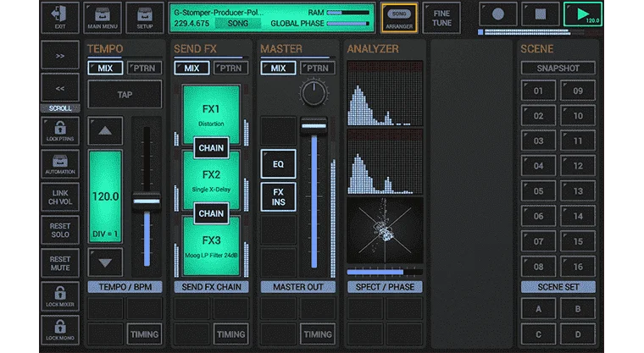Click the SPECT / PHASE label

click(x=385, y=287)
